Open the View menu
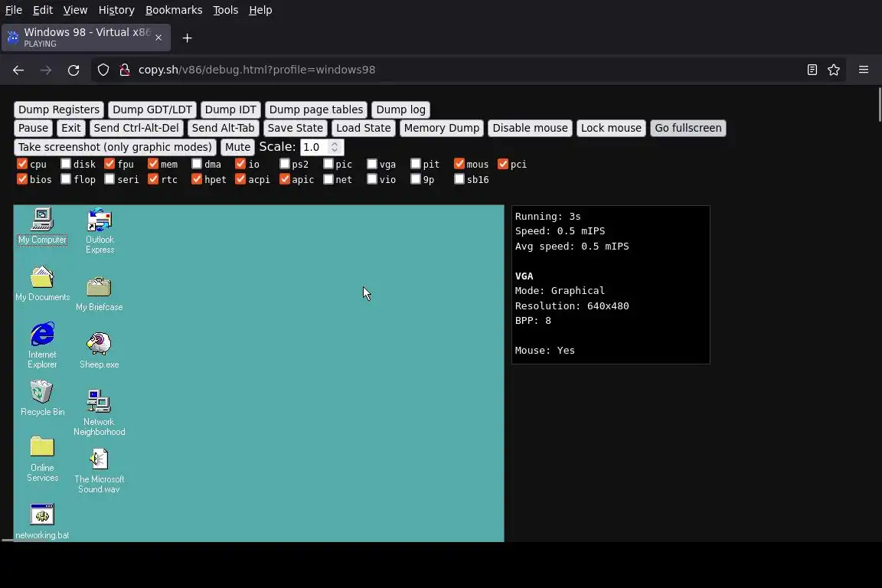 click(x=75, y=10)
